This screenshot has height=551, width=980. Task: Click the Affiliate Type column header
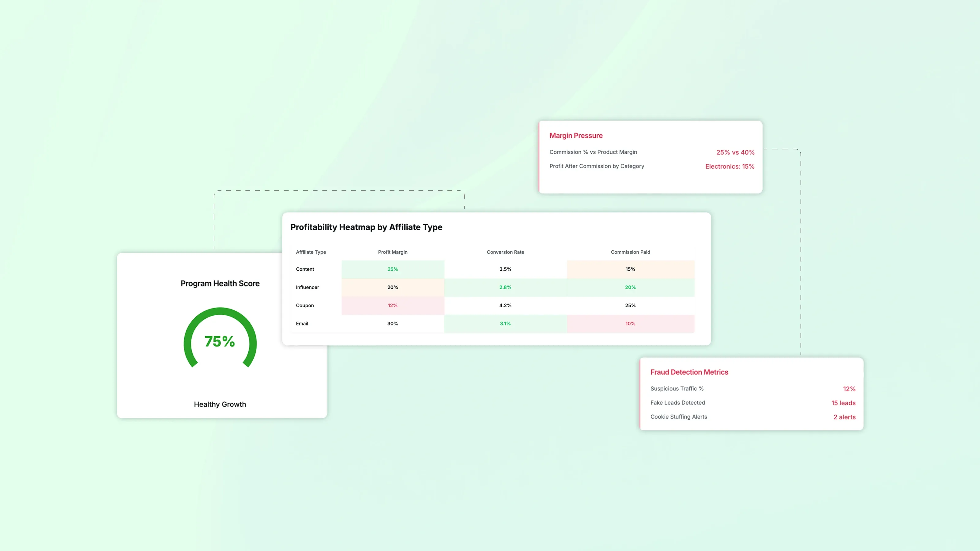pyautogui.click(x=311, y=252)
